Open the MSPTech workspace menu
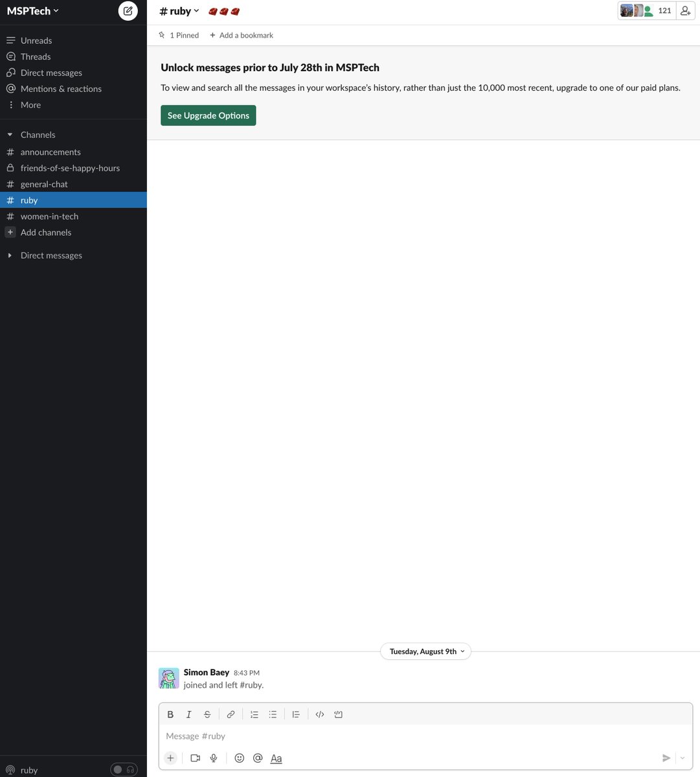 (32, 10)
